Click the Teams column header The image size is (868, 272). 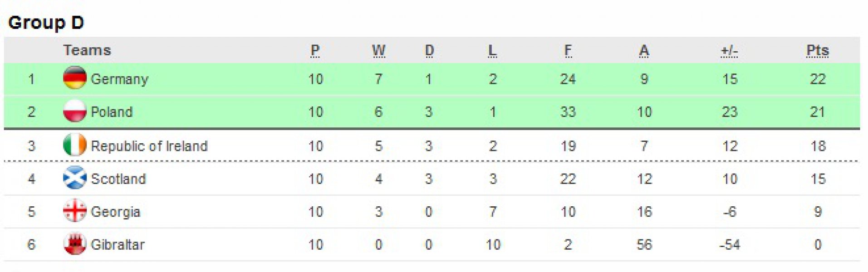click(x=87, y=50)
